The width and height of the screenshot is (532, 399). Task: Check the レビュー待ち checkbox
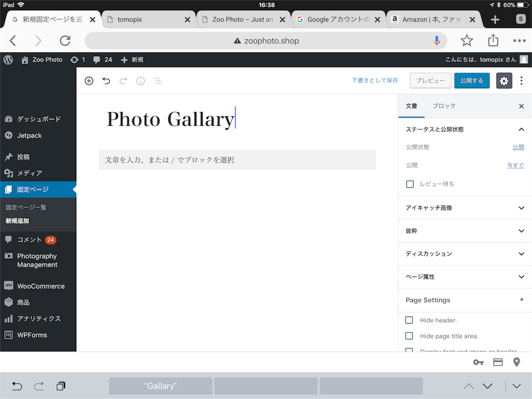[410, 184]
